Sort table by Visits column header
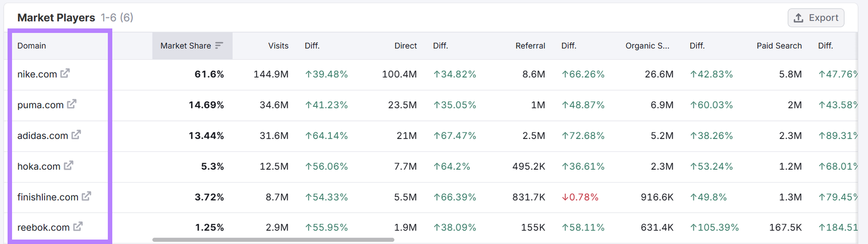This screenshot has width=868, height=244. [278, 46]
